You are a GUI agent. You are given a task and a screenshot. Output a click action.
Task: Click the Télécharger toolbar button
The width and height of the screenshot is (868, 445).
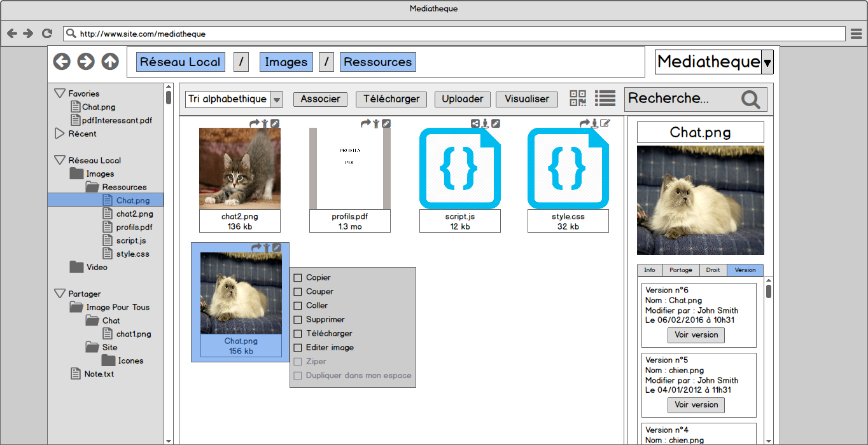tap(391, 99)
